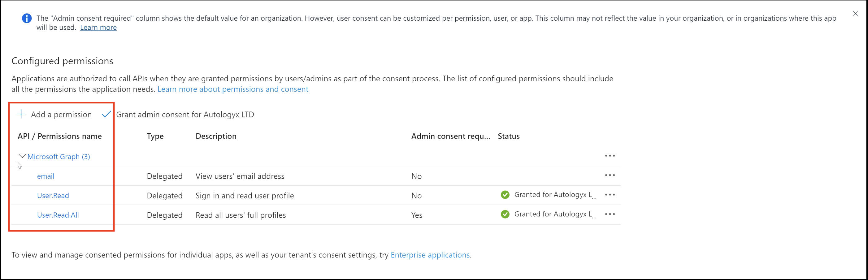Click 'Granted for Autologyx L...' in User.Read.All row
This screenshot has height=280, width=868.
click(x=555, y=214)
